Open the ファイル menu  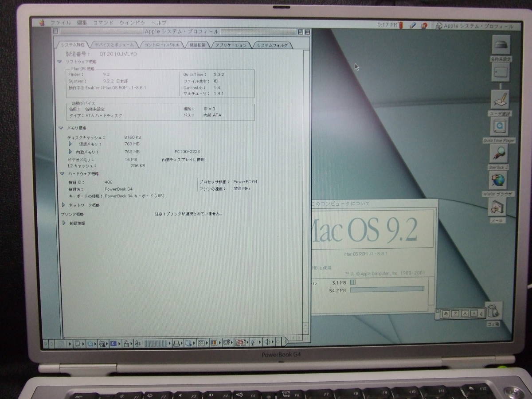60,22
